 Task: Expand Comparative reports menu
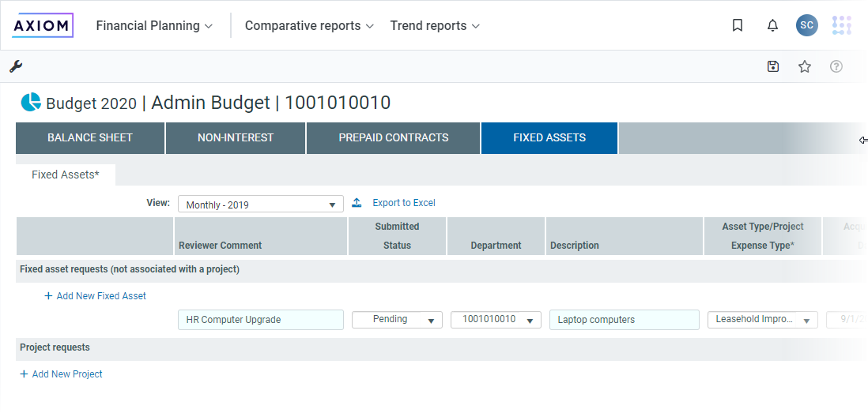coord(309,26)
